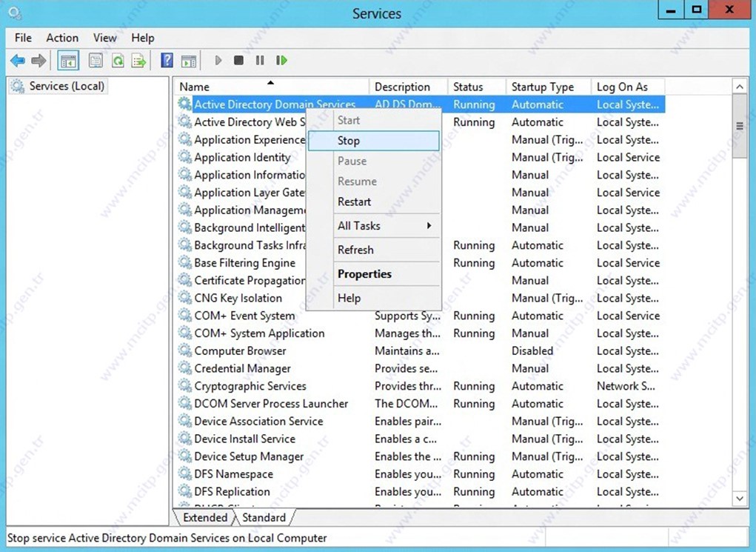The image size is (756, 552).
Task: Click the 'Enables pair...' description cell
Action: (x=408, y=422)
